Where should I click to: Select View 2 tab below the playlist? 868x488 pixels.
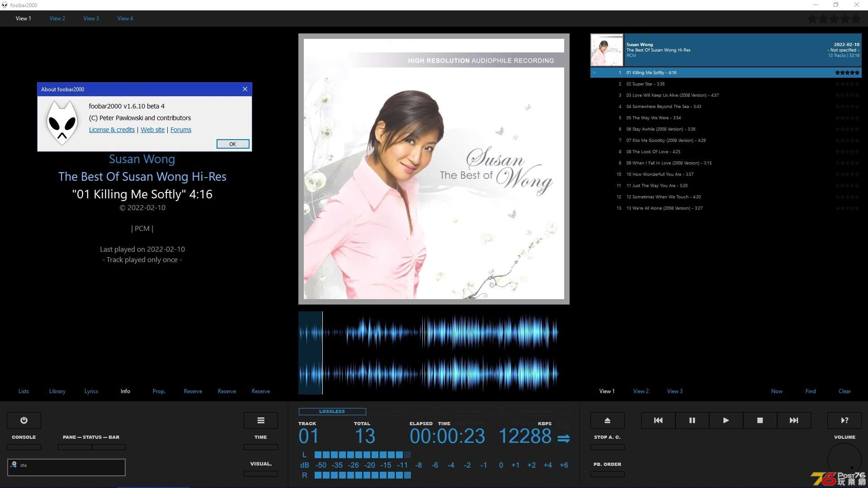click(x=641, y=391)
